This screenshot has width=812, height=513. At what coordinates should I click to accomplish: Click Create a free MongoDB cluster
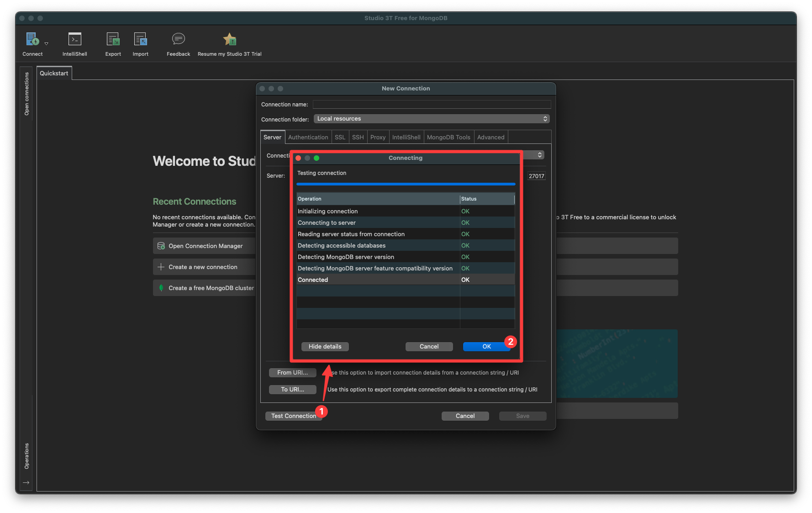[x=205, y=288]
